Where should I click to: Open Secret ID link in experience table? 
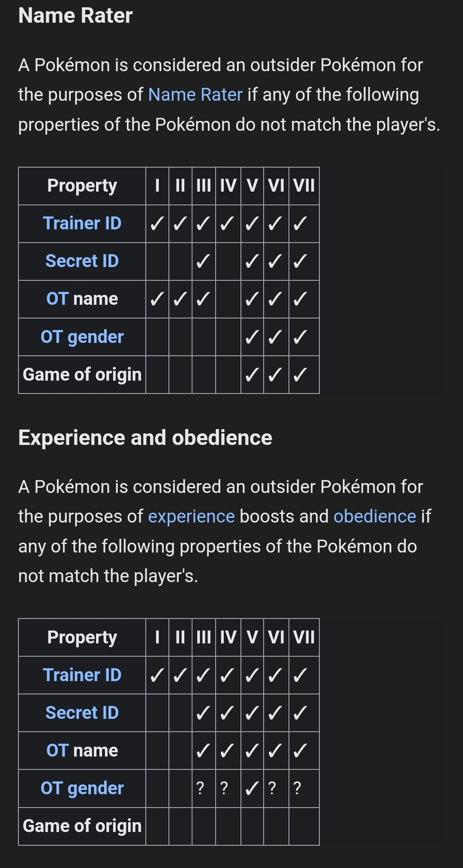(82, 713)
